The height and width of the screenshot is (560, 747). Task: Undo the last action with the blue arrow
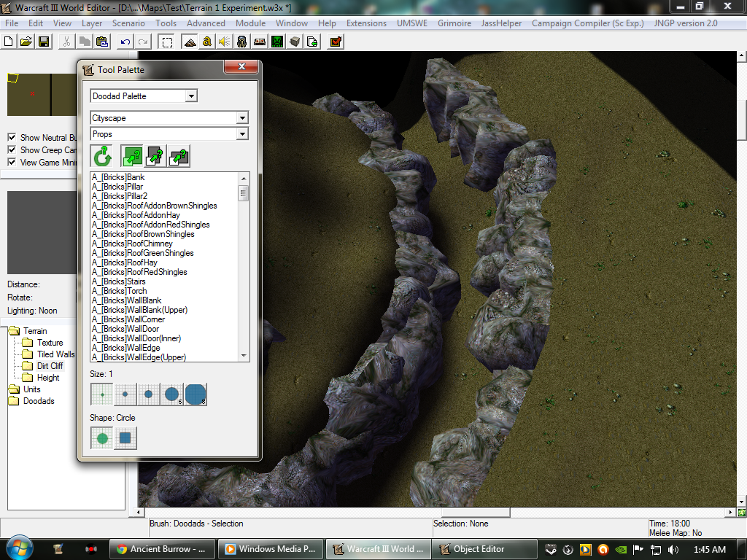point(125,42)
